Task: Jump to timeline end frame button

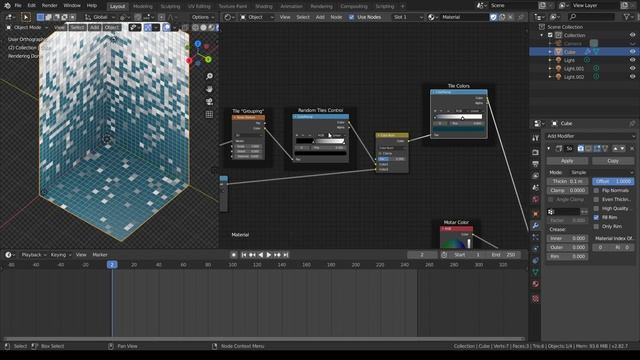Action: click(286, 255)
